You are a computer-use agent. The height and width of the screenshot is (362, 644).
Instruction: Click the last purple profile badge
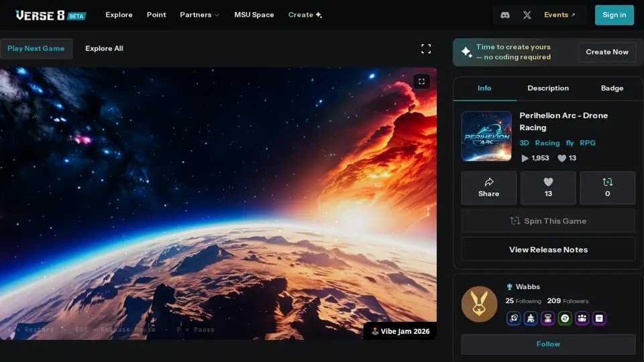pos(599,318)
